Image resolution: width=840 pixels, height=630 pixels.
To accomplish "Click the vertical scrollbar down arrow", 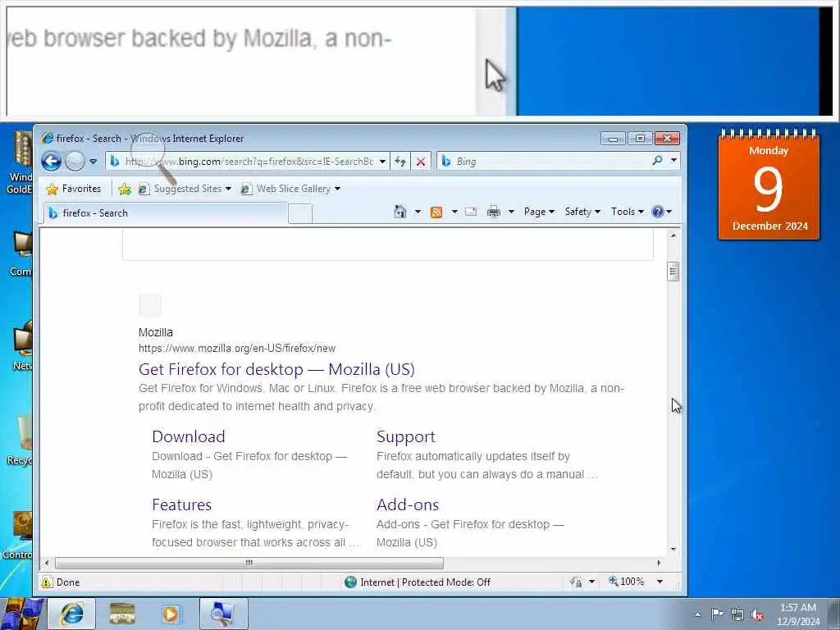I will click(x=673, y=549).
